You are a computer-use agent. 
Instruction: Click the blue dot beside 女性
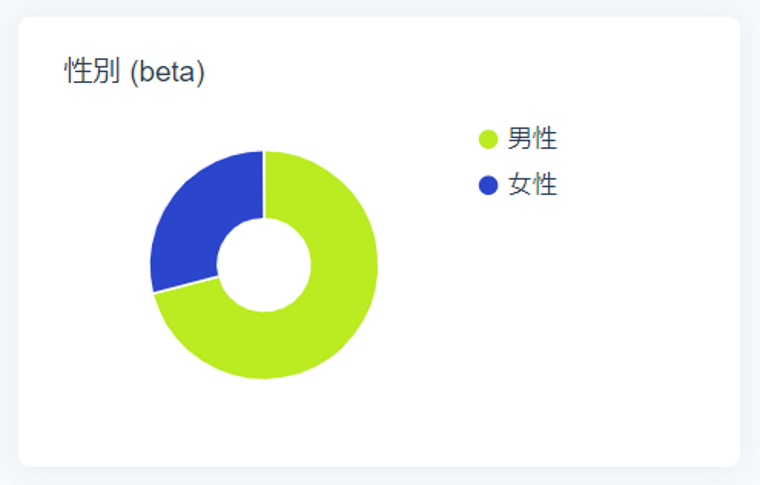[488, 185]
